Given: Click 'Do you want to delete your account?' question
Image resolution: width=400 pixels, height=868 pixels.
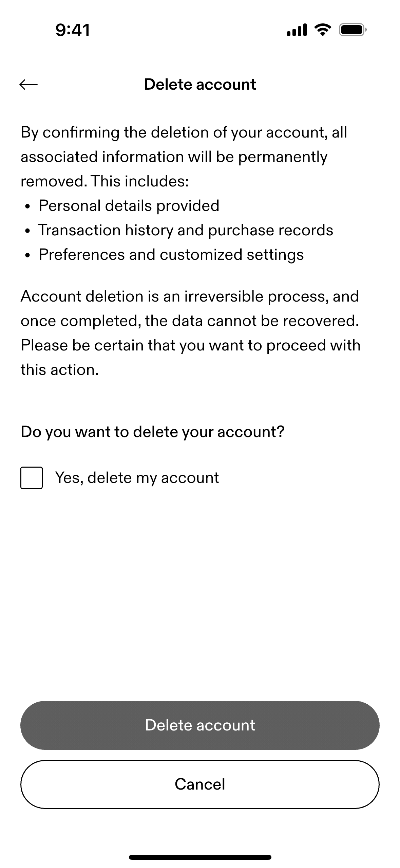Looking at the screenshot, I should pos(152,432).
